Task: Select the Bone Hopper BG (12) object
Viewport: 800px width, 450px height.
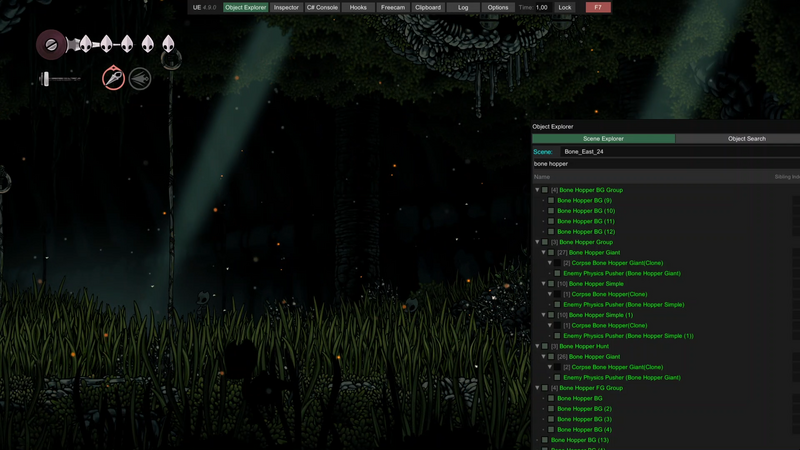Action: point(586,232)
